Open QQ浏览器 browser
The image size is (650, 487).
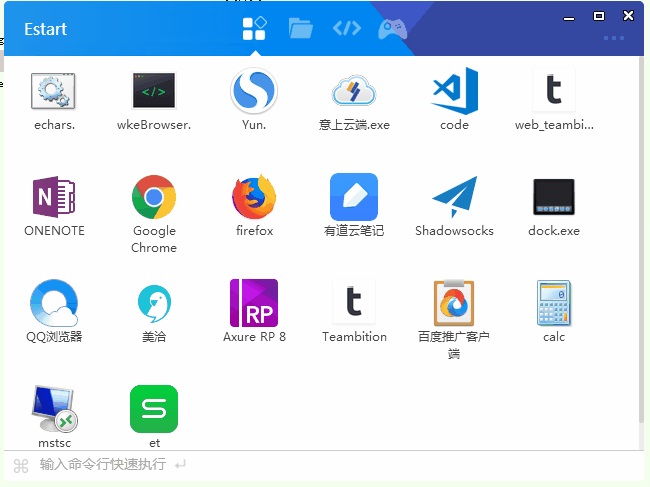54,303
